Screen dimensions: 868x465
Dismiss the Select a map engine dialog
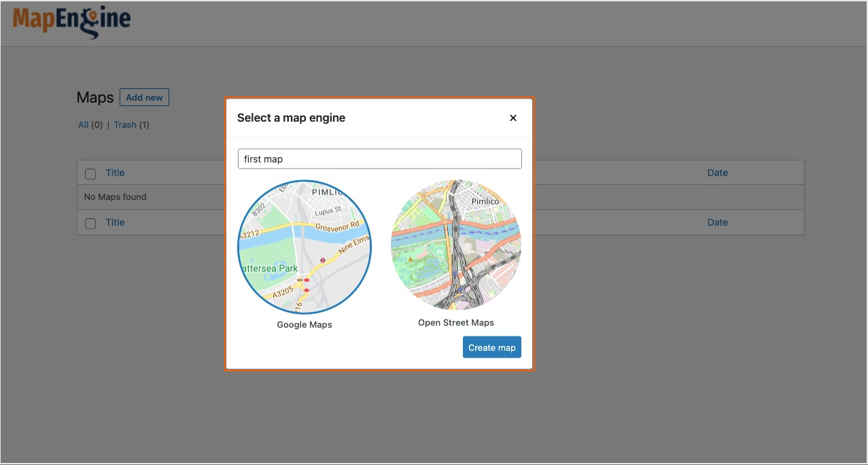[x=513, y=118]
